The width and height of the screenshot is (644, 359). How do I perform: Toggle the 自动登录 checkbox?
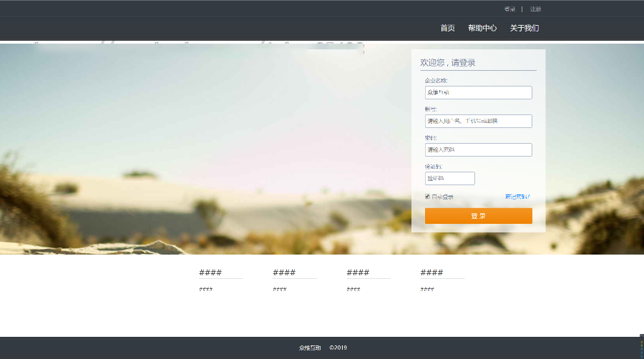(428, 197)
